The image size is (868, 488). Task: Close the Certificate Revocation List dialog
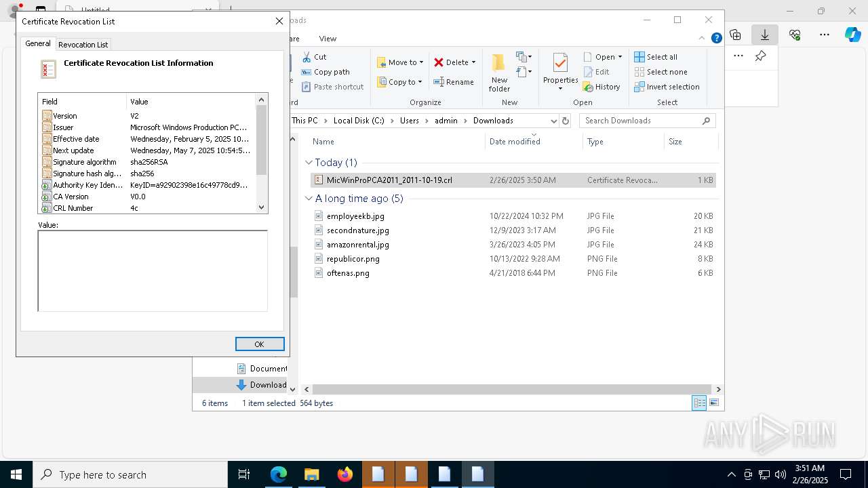tap(279, 21)
